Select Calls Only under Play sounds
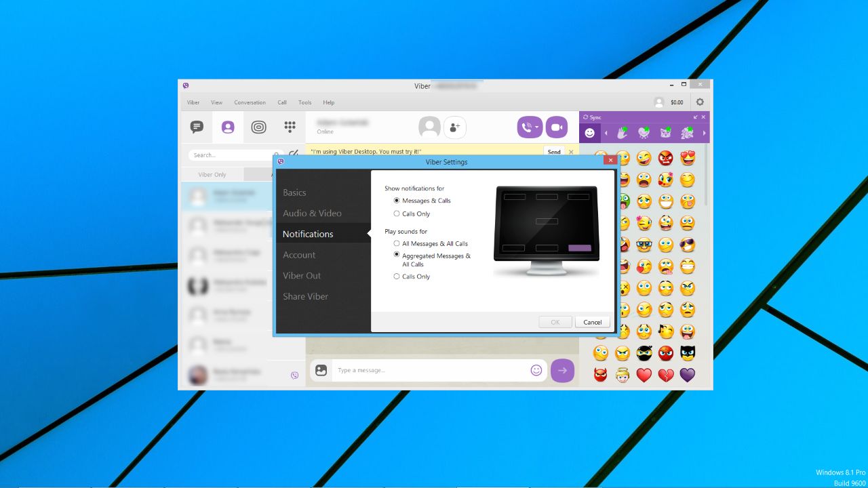Screen dimensions: 868x488 coord(397,277)
